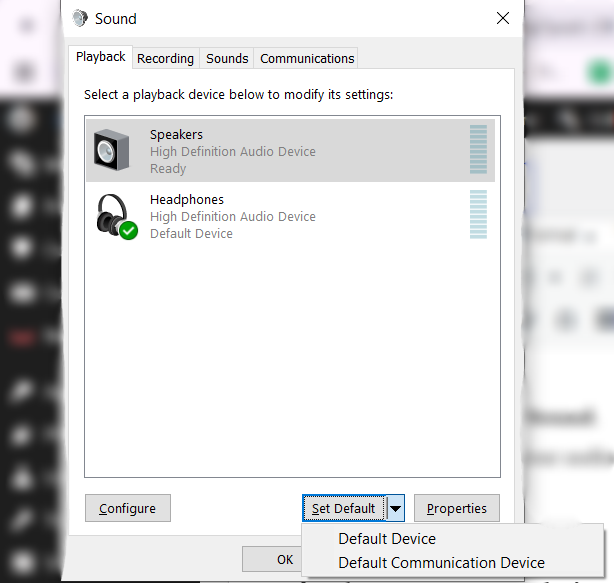Select the Speakers device icon
The width and height of the screenshot is (614, 583).
pyautogui.click(x=111, y=150)
